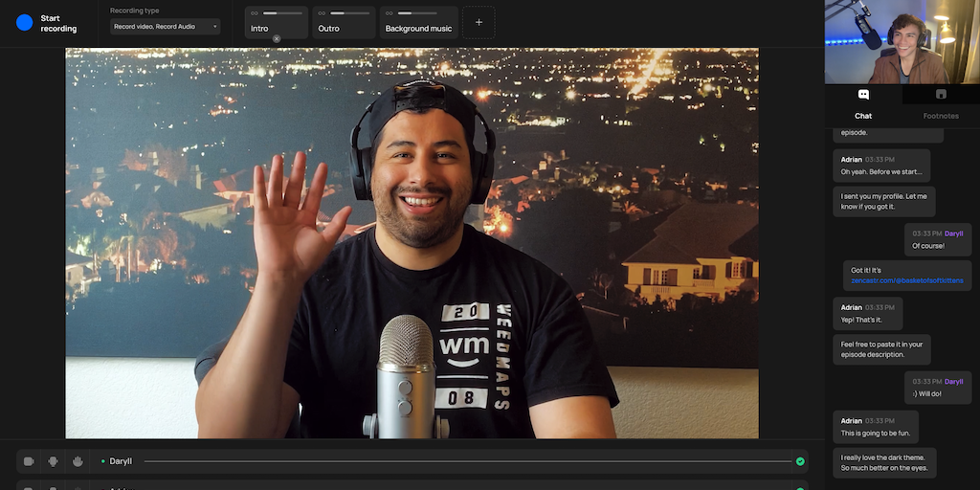Switch to the Footnotes tab
The height and width of the screenshot is (490, 980).
pos(940,104)
